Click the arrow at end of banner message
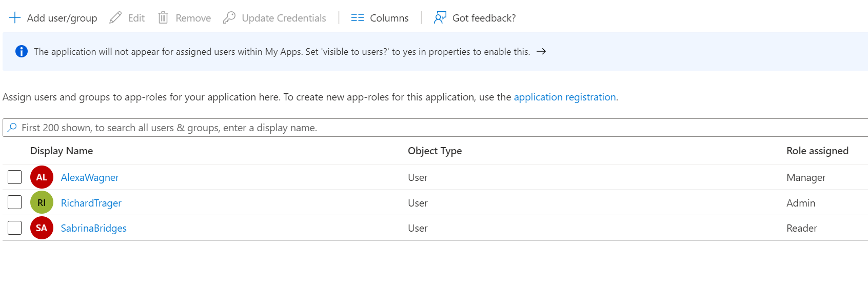 (x=541, y=51)
